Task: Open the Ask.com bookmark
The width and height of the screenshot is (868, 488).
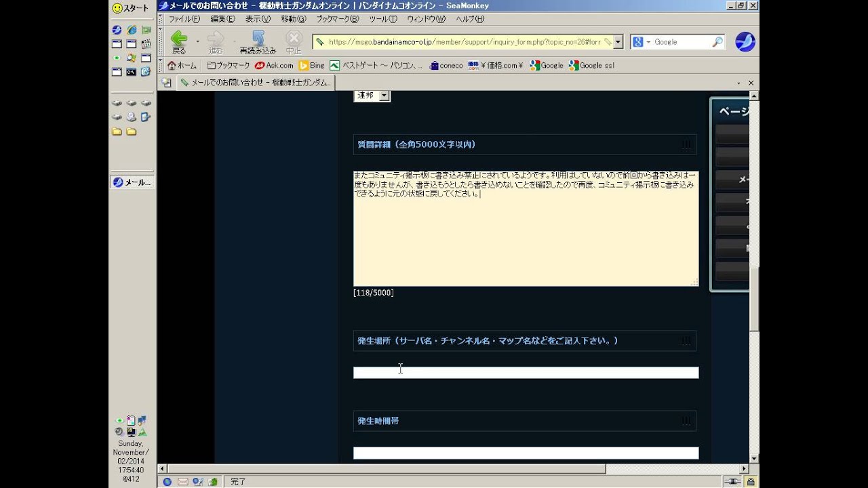Action: pyautogui.click(x=274, y=66)
